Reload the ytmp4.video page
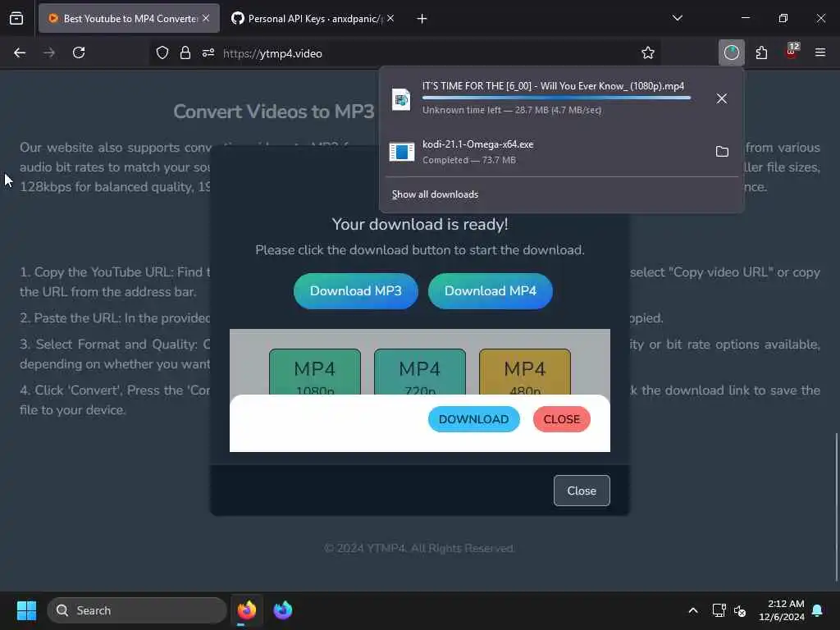 (79, 53)
